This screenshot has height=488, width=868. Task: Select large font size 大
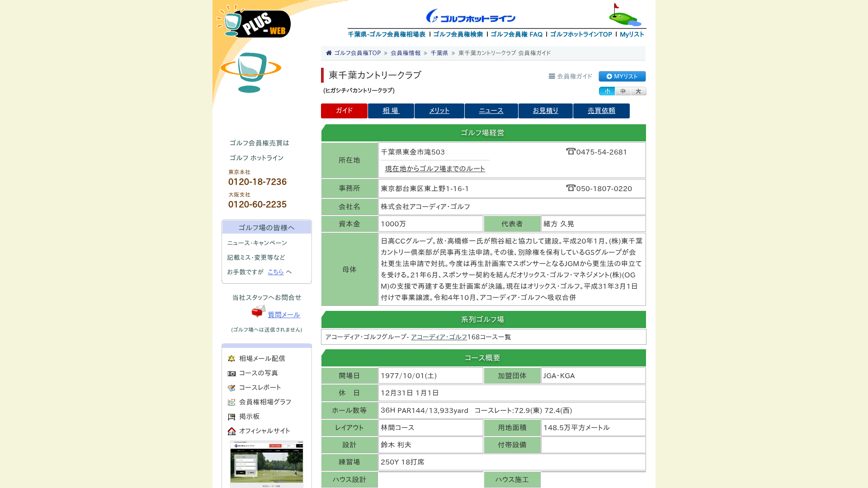tap(638, 91)
